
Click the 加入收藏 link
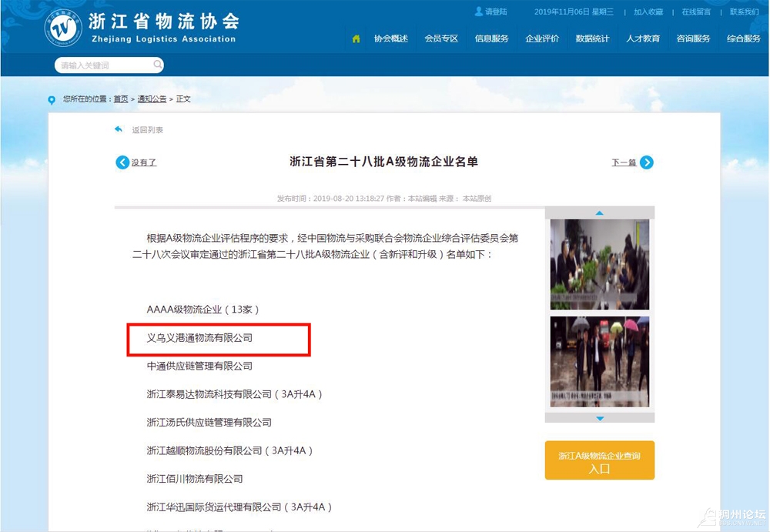click(x=648, y=12)
